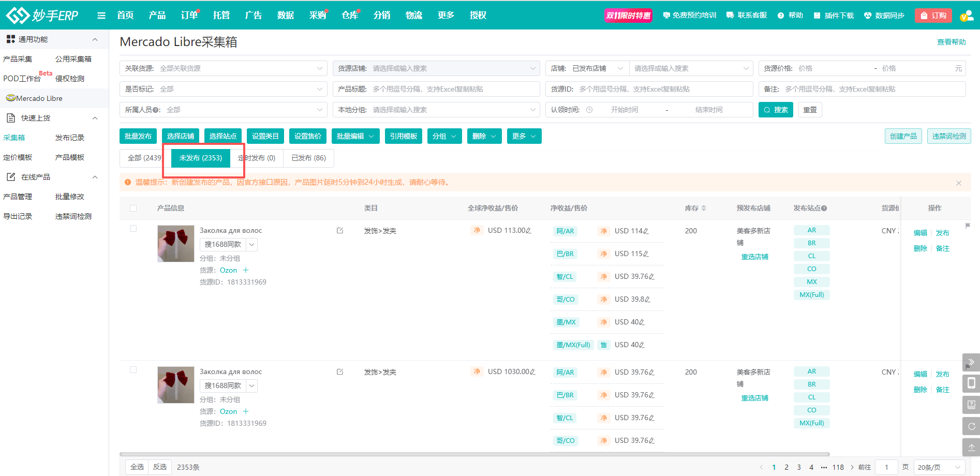Switch to the 已发布 (86) tab
The width and height of the screenshot is (980, 476).
point(308,158)
